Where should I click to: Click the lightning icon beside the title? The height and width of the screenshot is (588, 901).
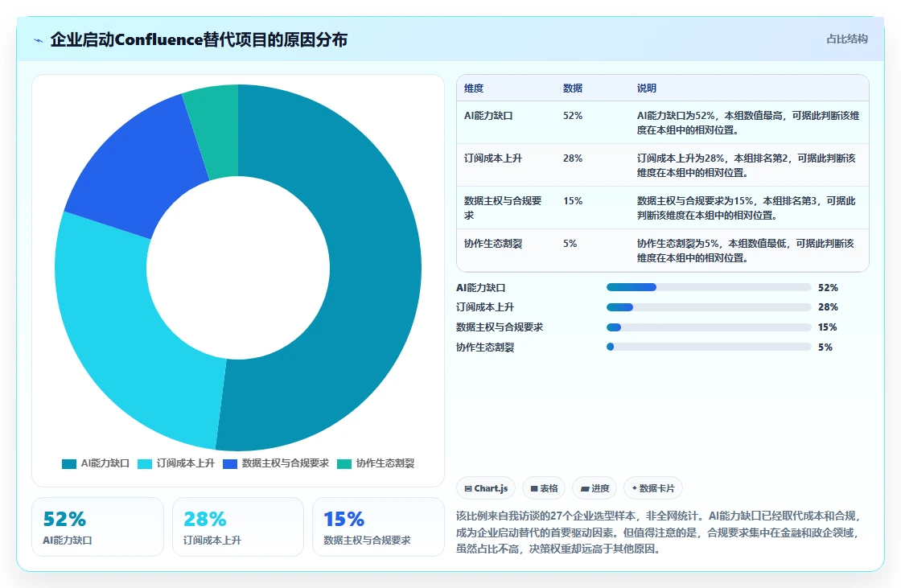click(x=39, y=40)
